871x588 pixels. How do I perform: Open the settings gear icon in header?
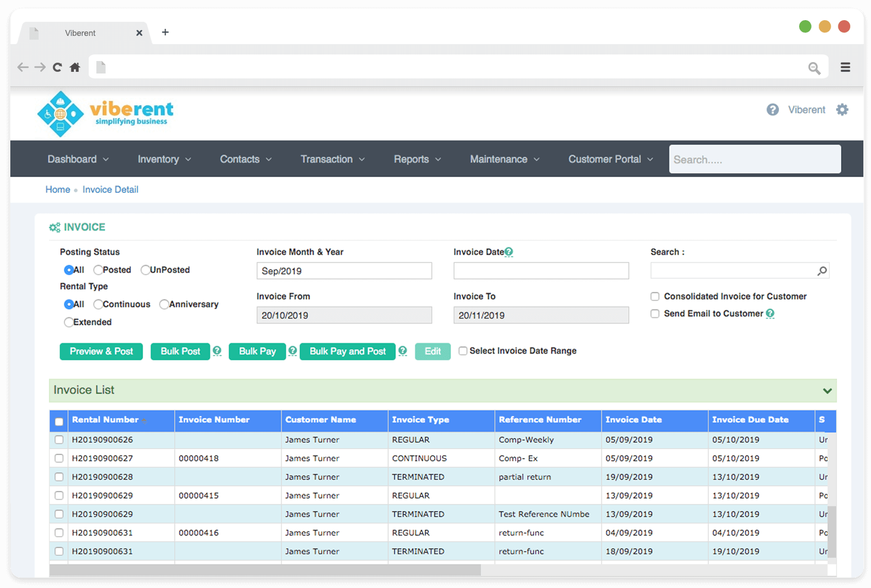pyautogui.click(x=842, y=110)
